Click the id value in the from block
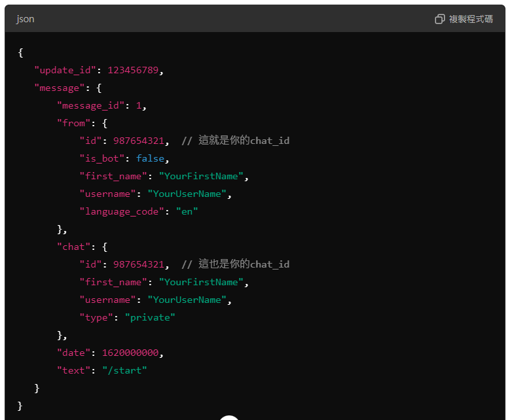This screenshot has height=420, width=514. tap(139, 141)
